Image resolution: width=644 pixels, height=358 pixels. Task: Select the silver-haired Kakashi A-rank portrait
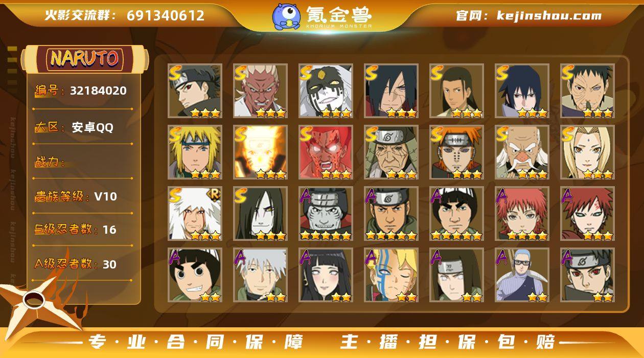click(x=261, y=275)
